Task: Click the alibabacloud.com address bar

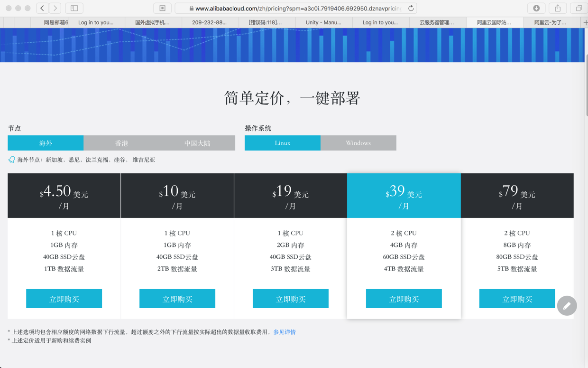Action: tap(296, 8)
